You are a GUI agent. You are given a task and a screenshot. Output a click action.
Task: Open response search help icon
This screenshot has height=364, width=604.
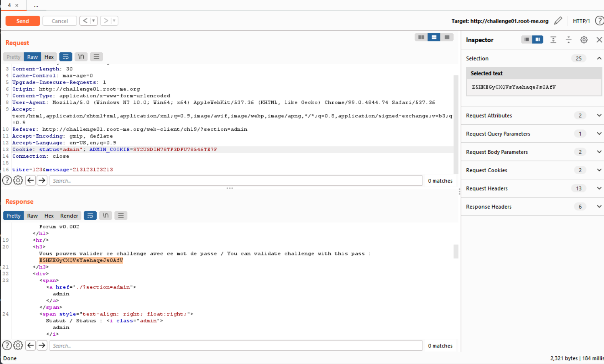(7, 345)
